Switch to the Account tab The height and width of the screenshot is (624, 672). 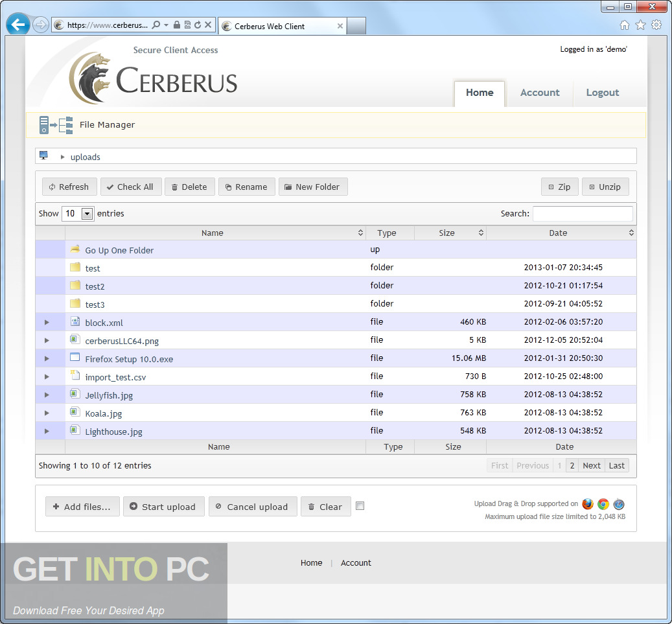pos(540,93)
